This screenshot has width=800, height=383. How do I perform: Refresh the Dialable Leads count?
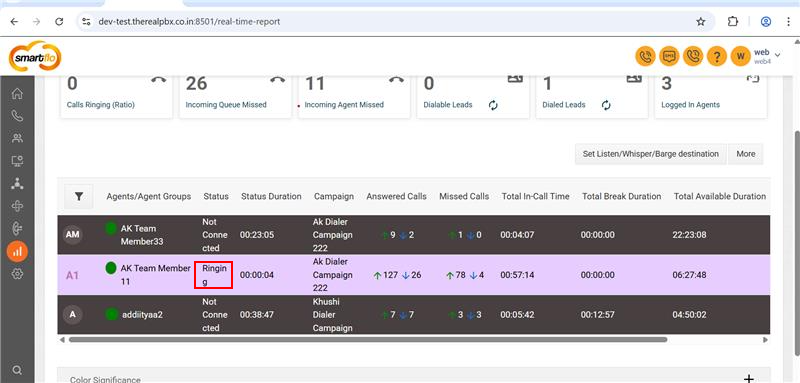coord(493,105)
